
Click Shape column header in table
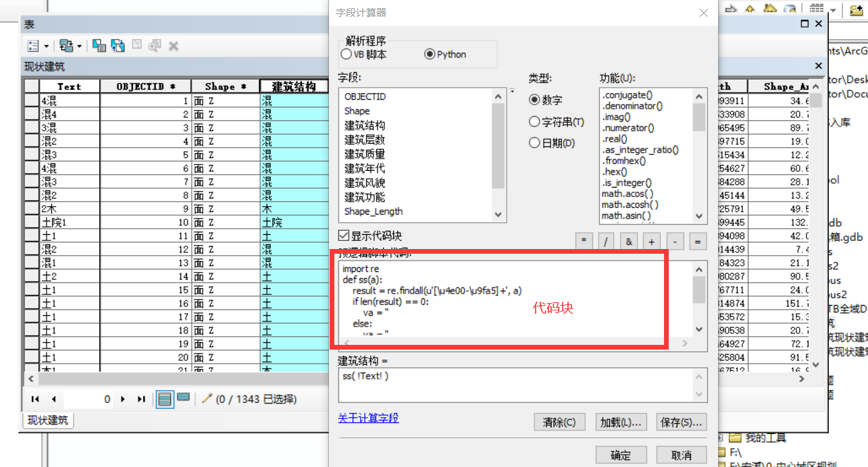point(226,86)
